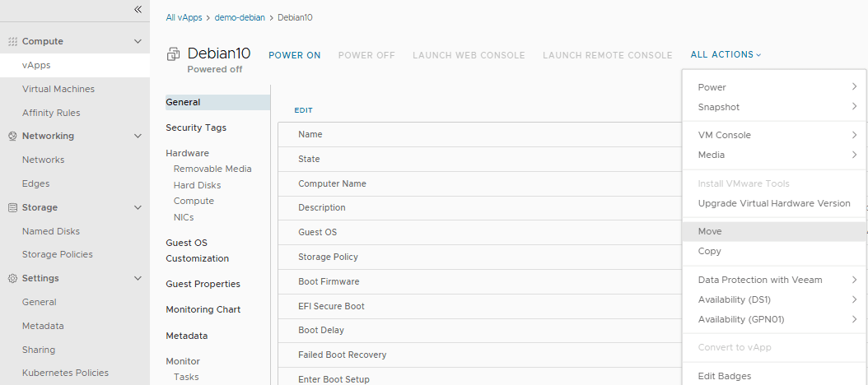Expand the VM Console submenu arrow
Image resolution: width=868 pixels, height=385 pixels.
[855, 134]
